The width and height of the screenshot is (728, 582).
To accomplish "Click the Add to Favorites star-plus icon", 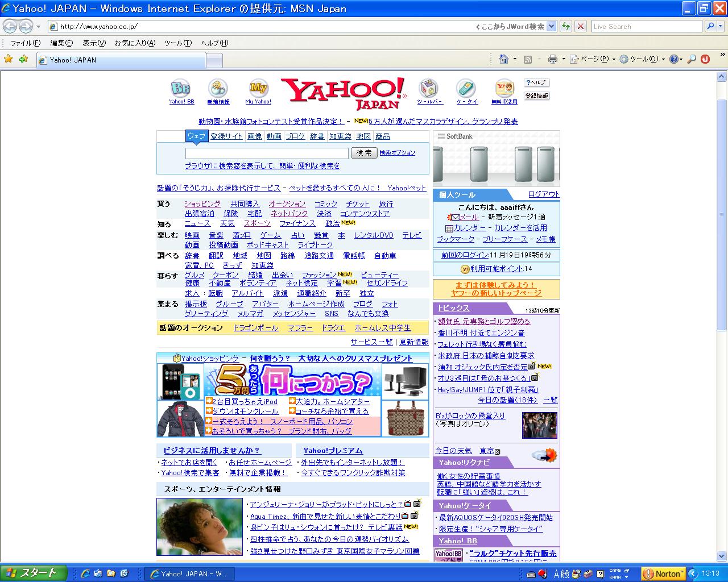I will [x=23, y=59].
